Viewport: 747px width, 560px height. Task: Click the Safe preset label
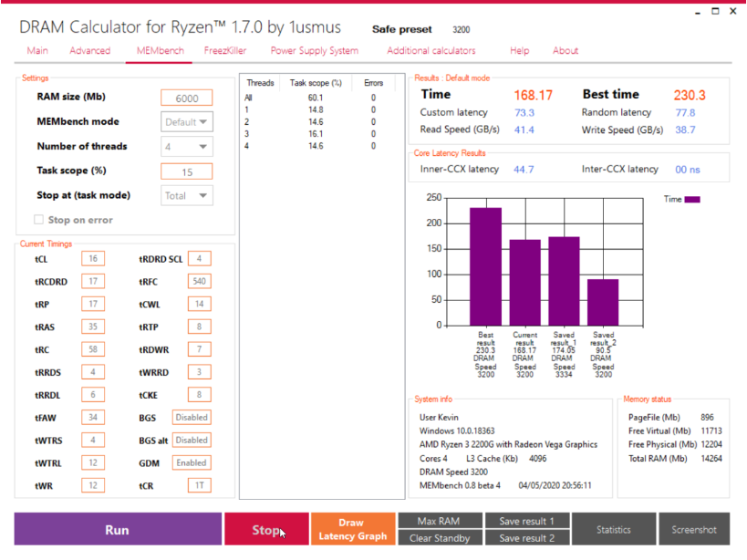pos(402,29)
